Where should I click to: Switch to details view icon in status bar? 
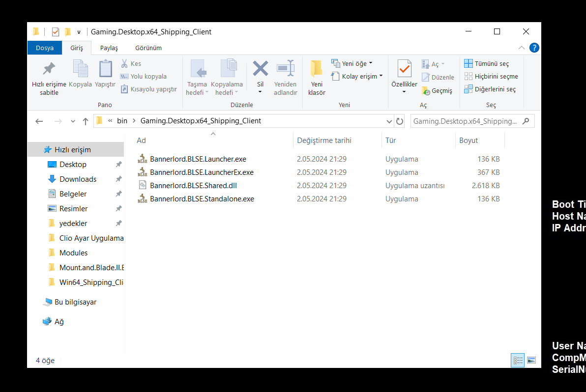pyautogui.click(x=518, y=360)
